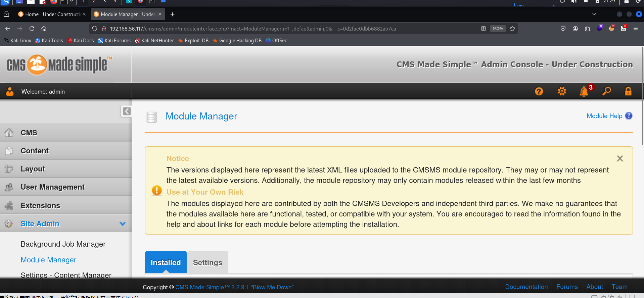Open Exploit-DB bookmark
Screen dimensions: 644x298
pyautogui.click(x=193, y=41)
